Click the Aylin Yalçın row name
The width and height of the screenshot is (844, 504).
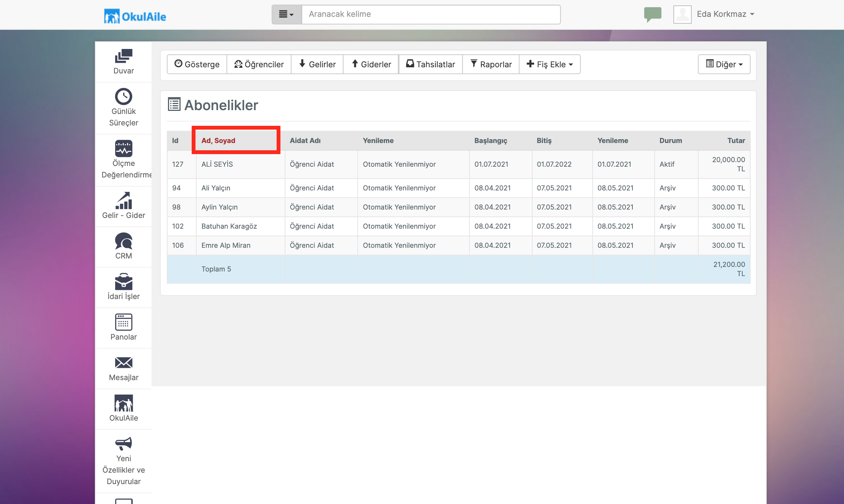(219, 207)
